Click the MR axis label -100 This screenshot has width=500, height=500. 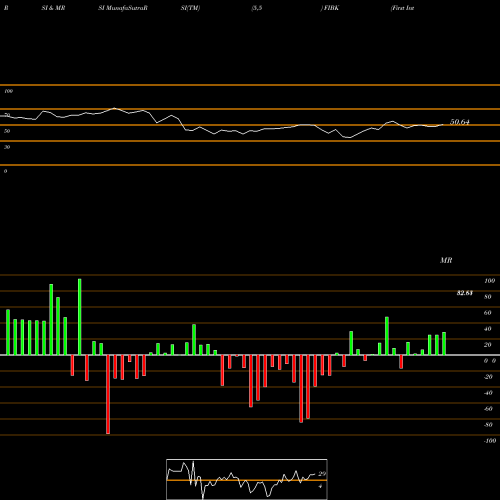click(x=490, y=441)
